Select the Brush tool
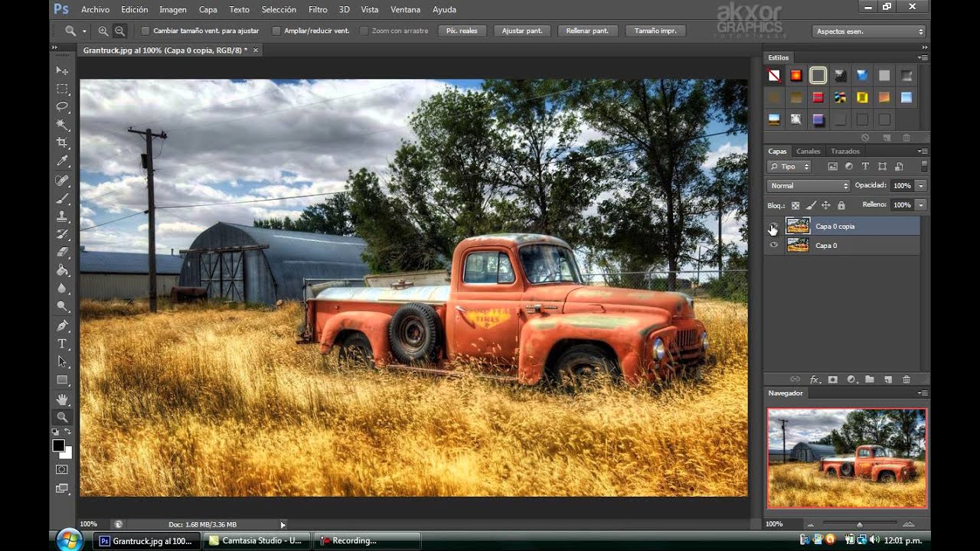Screen dimensions: 980x551 coord(62,199)
